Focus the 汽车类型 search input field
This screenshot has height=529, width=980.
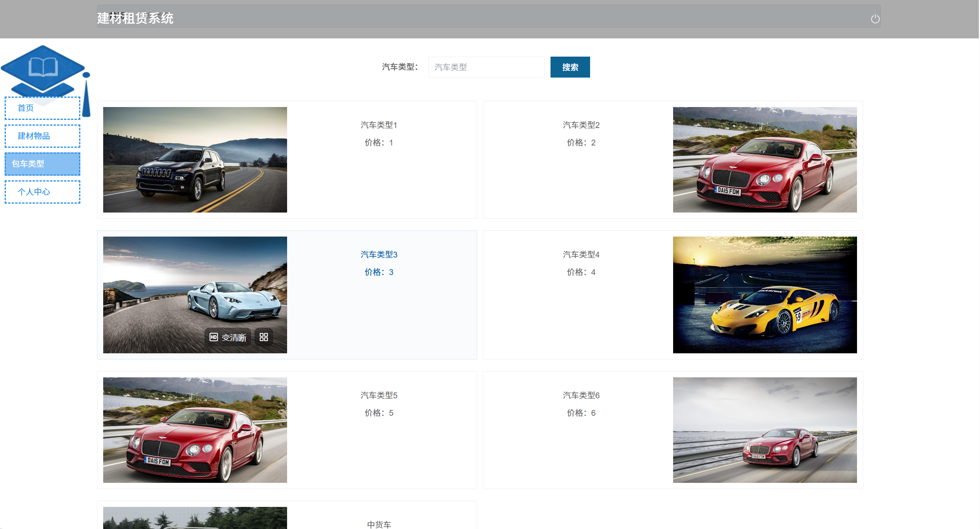coord(486,67)
